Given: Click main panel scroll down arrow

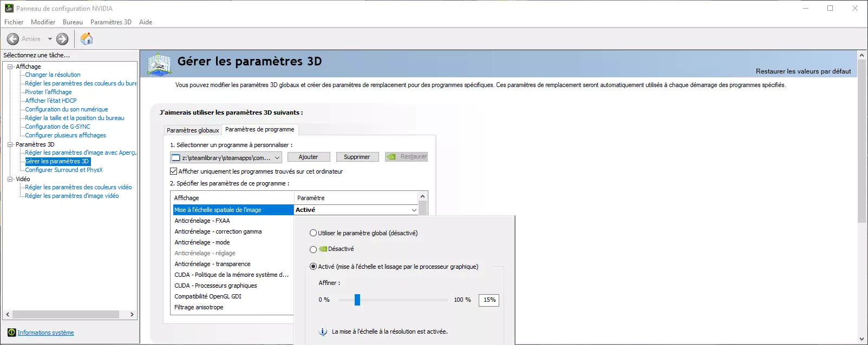Looking at the screenshot, I should coord(862,339).
